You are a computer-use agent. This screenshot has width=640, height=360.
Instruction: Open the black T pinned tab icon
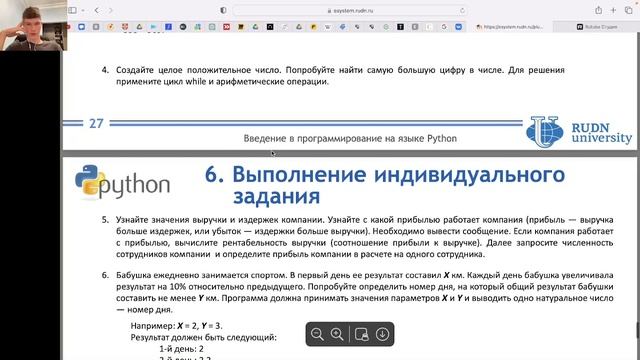(400, 27)
